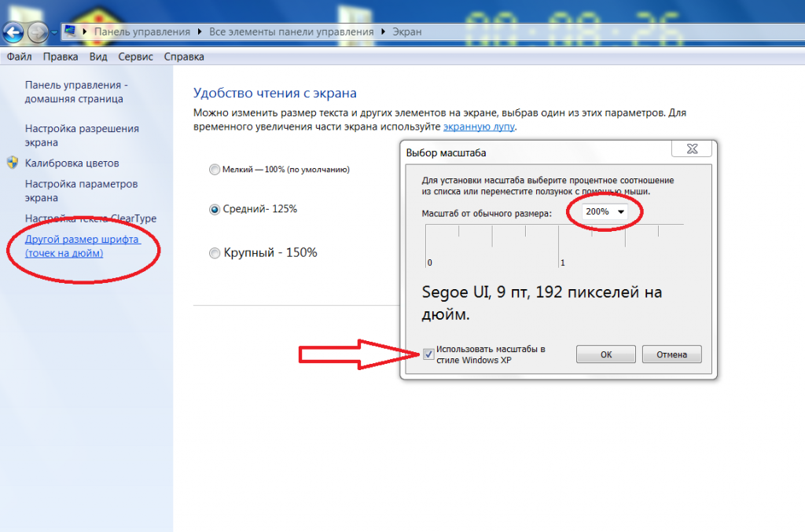Click the ОК button
Screen dimensions: 805x532
606,354
